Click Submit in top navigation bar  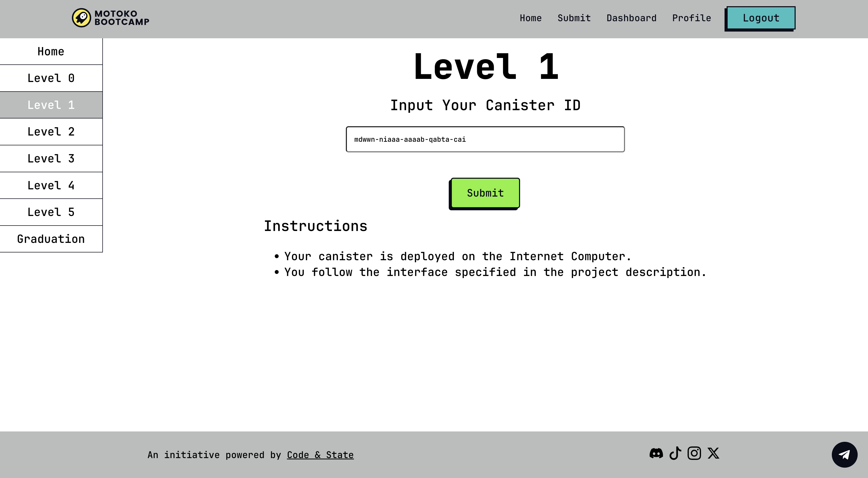pos(574,18)
